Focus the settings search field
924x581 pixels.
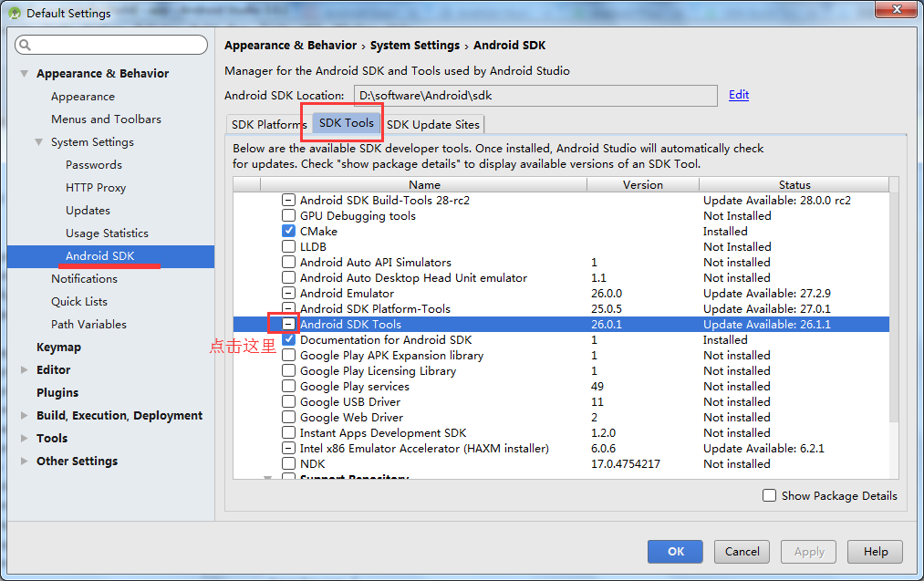111,45
